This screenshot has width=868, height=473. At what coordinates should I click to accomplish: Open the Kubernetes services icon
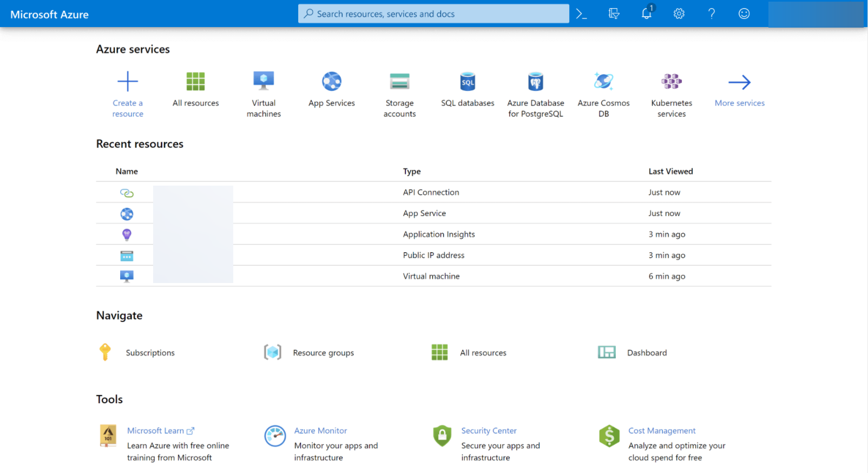pyautogui.click(x=672, y=81)
